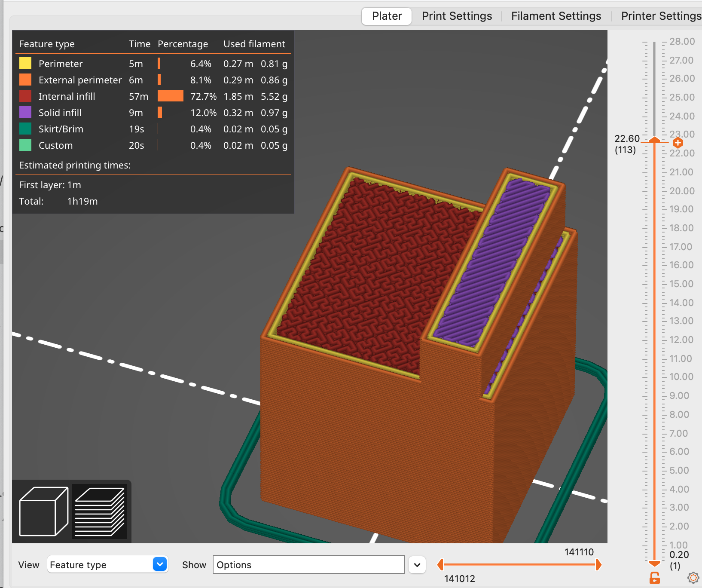Screen dimensions: 702x588
Task: Click the Custom feature label
Action: click(55, 145)
